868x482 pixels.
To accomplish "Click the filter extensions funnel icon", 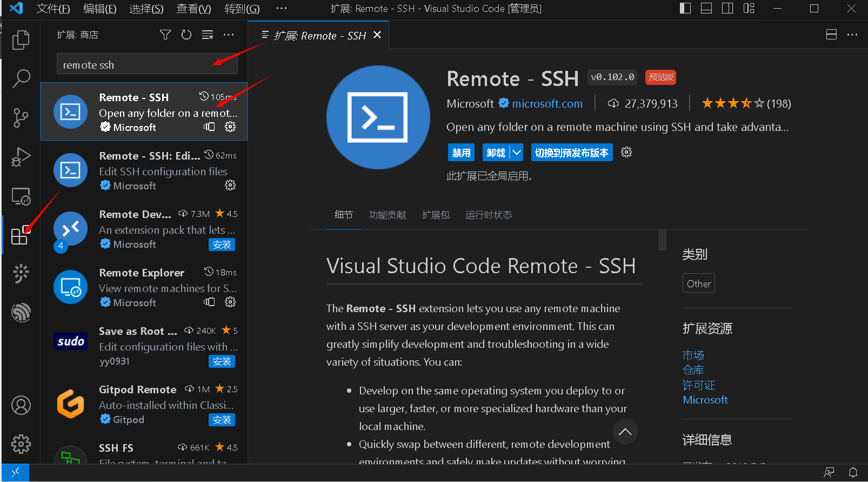I will (165, 35).
